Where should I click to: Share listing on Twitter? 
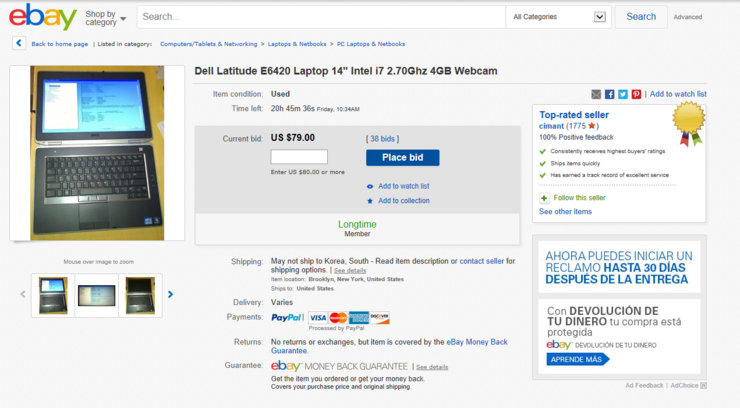tap(623, 94)
